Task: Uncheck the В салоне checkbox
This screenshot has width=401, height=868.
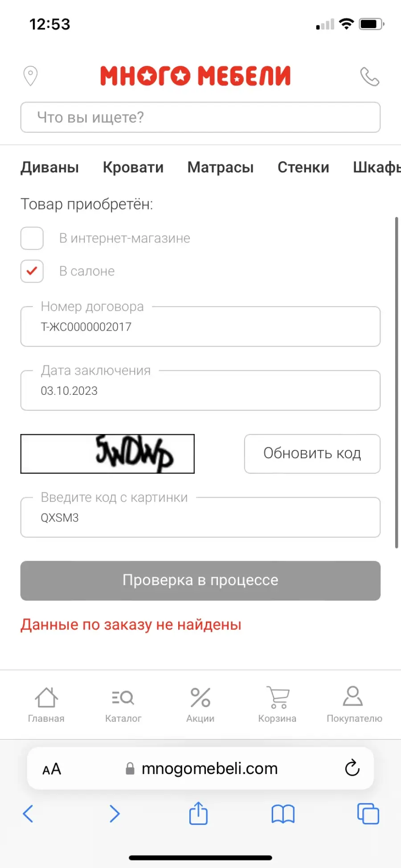Action: tap(32, 271)
